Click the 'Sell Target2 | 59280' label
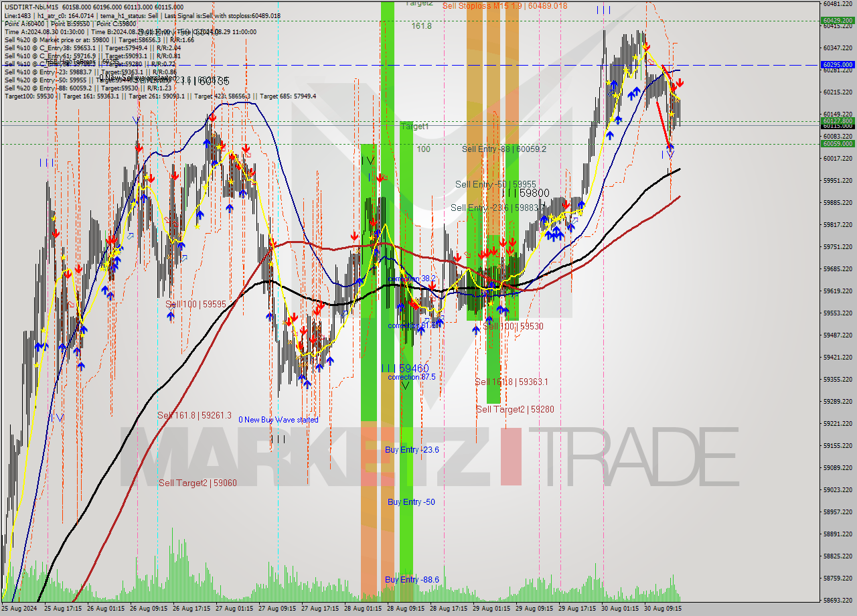The height and width of the screenshot is (616, 857). click(515, 409)
